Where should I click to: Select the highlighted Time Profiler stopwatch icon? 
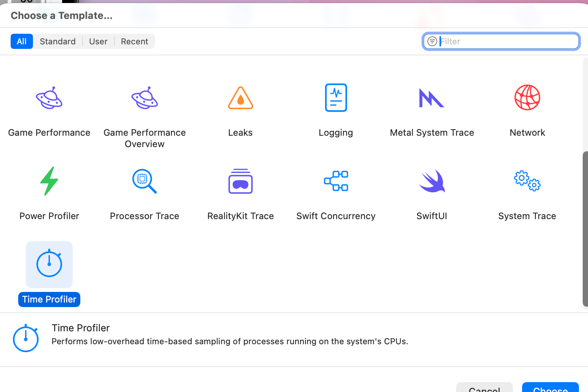[x=49, y=264]
